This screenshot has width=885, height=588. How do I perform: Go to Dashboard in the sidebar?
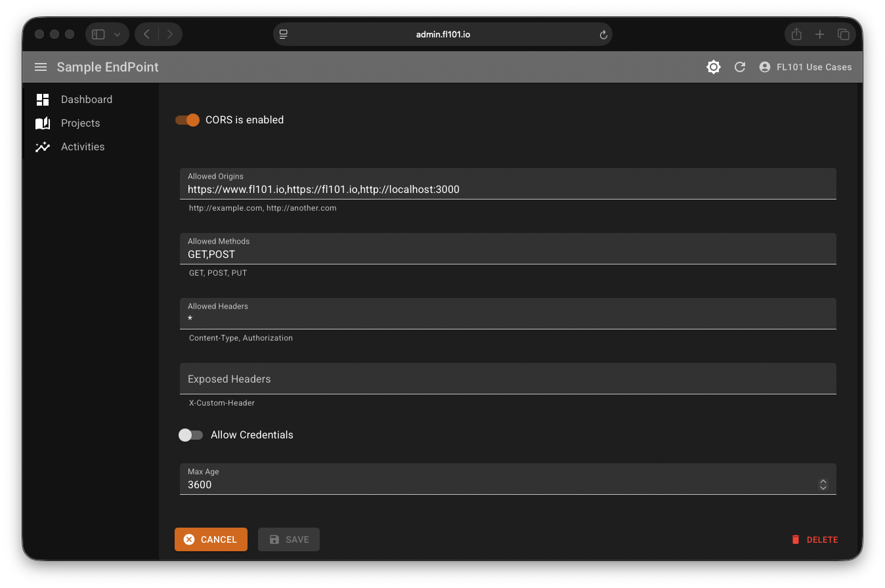(x=86, y=100)
